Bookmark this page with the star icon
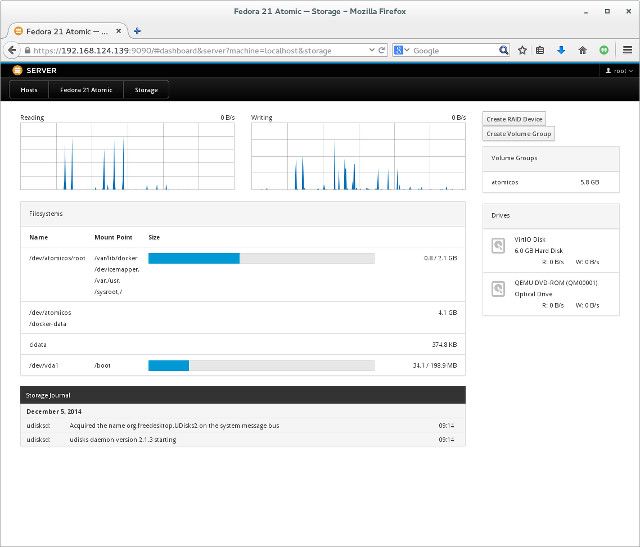 coord(522,50)
